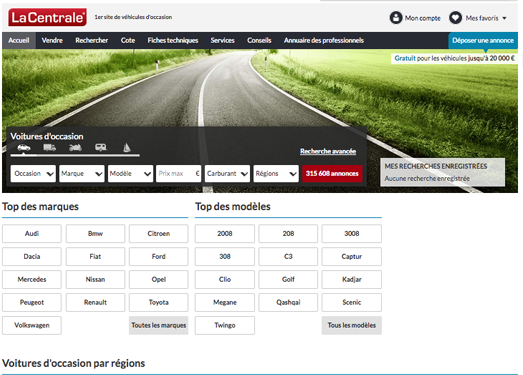Select the Dacia brand button
523x375 pixels.
coord(32,257)
